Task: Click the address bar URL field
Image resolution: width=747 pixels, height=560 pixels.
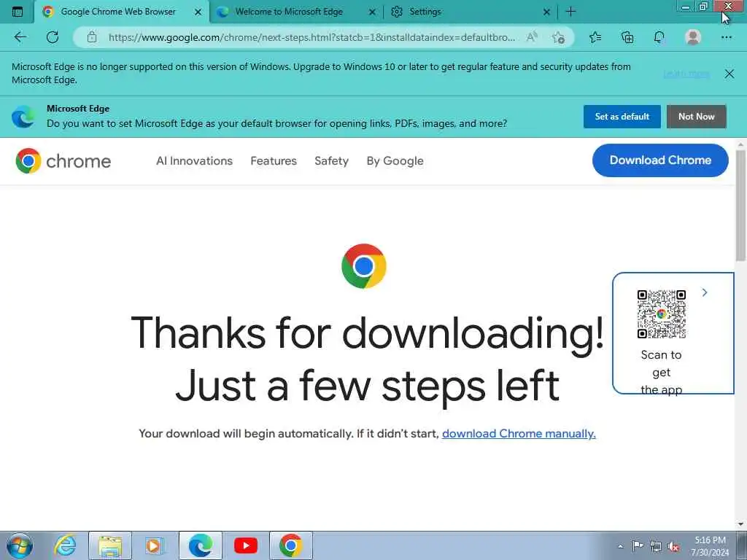Action: (x=311, y=37)
